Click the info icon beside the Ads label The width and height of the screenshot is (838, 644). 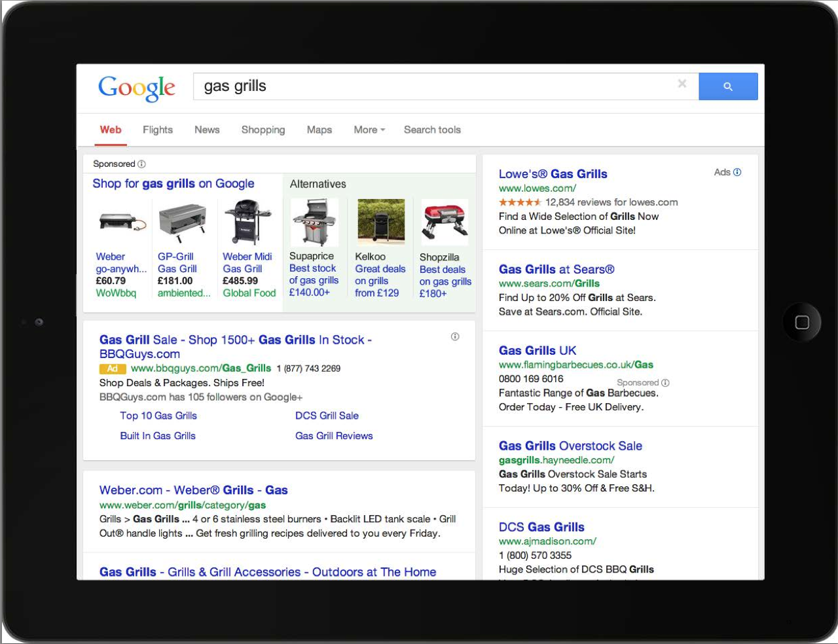pos(737,172)
